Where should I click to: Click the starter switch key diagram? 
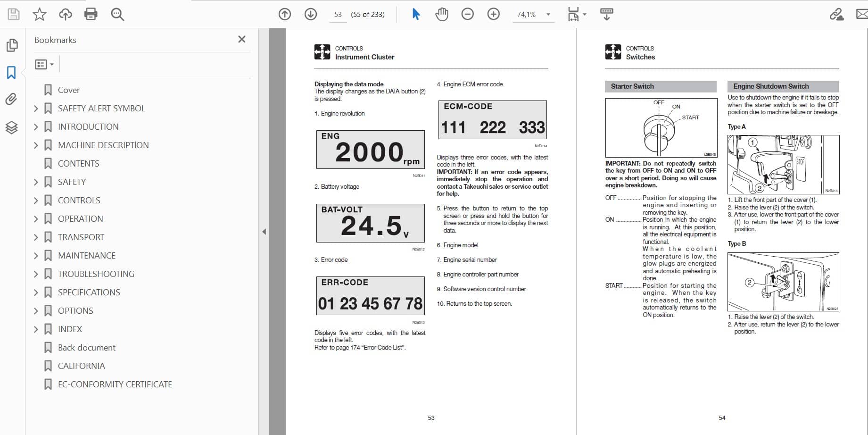[661, 128]
